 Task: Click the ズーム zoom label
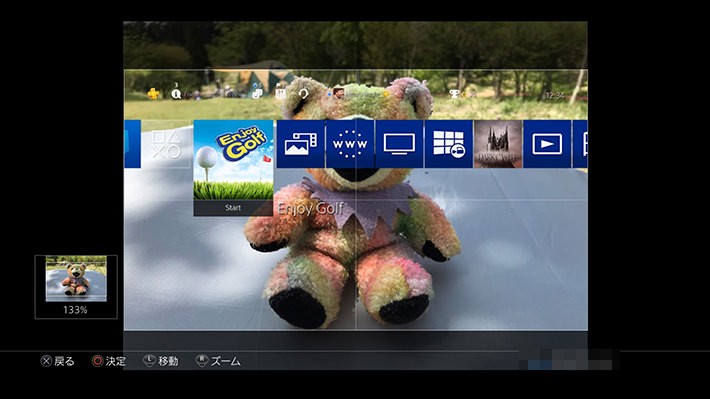tap(225, 361)
